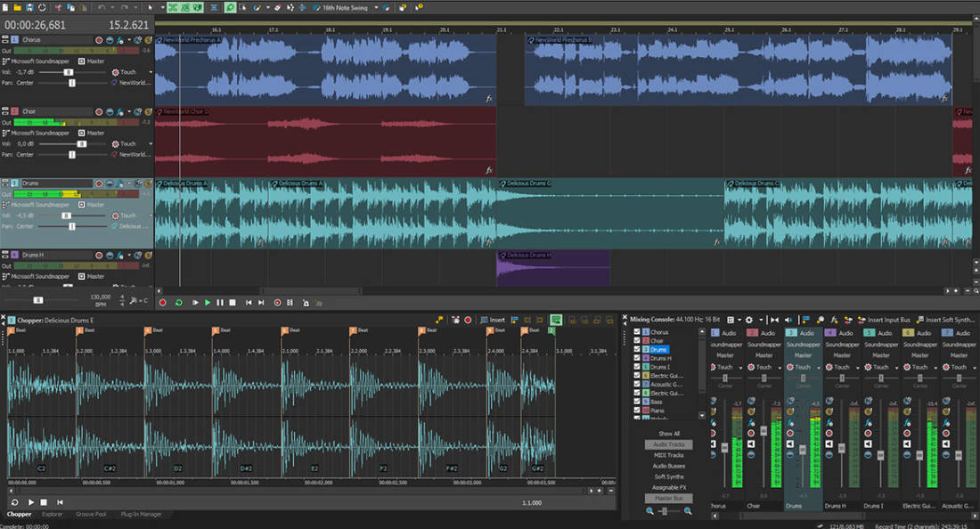Open the Master output dropdown on the Choir track
Image resolution: width=980 pixels, height=529 pixels.
coord(81,133)
